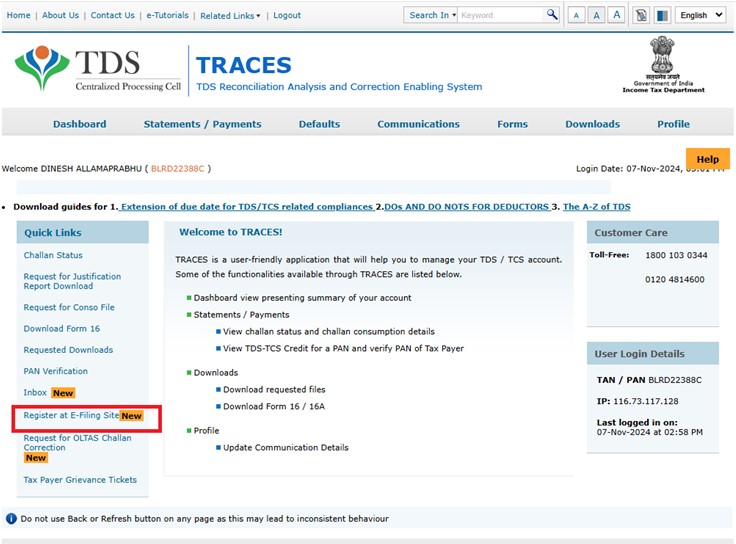Click Register at E-Filing Site link

71,415
